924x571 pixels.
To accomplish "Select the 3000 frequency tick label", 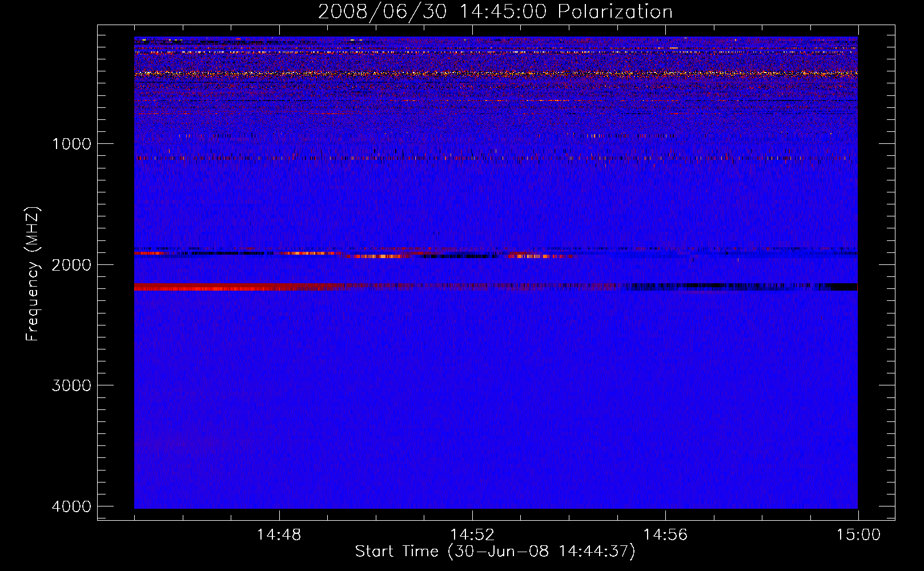I will click(x=71, y=385).
